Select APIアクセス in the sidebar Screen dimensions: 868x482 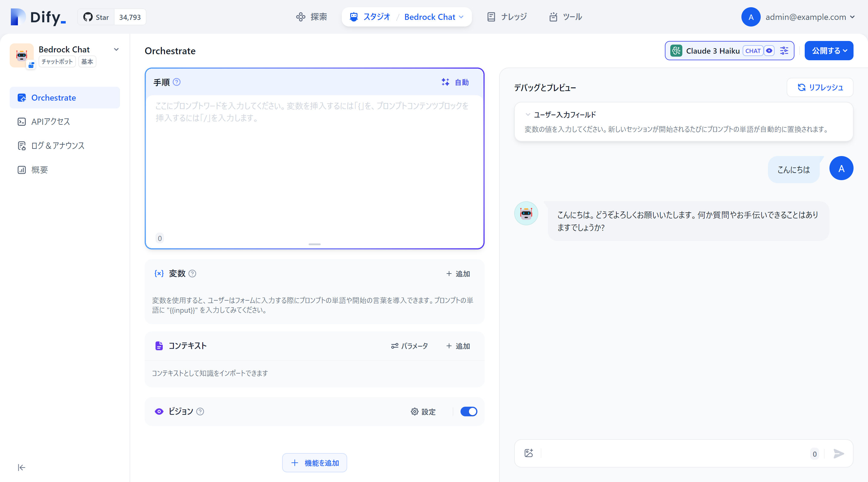tap(50, 122)
